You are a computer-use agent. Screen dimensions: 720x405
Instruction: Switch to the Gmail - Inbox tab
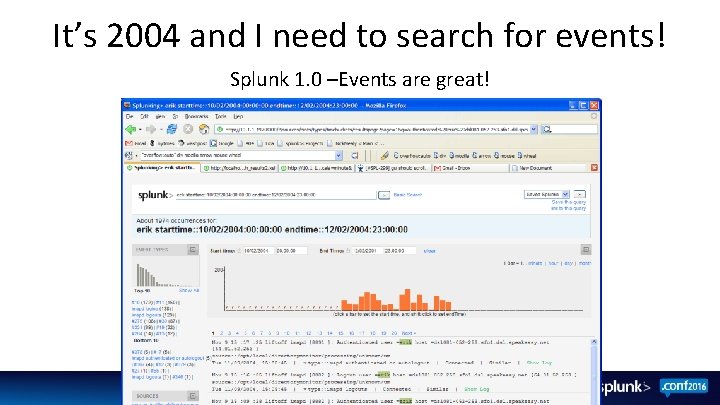tap(471, 168)
